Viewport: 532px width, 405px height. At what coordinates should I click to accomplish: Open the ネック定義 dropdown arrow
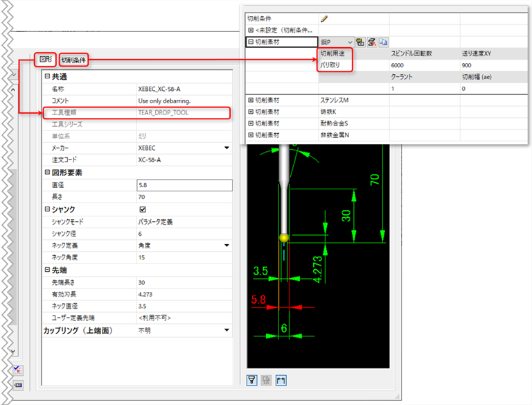[x=227, y=245]
